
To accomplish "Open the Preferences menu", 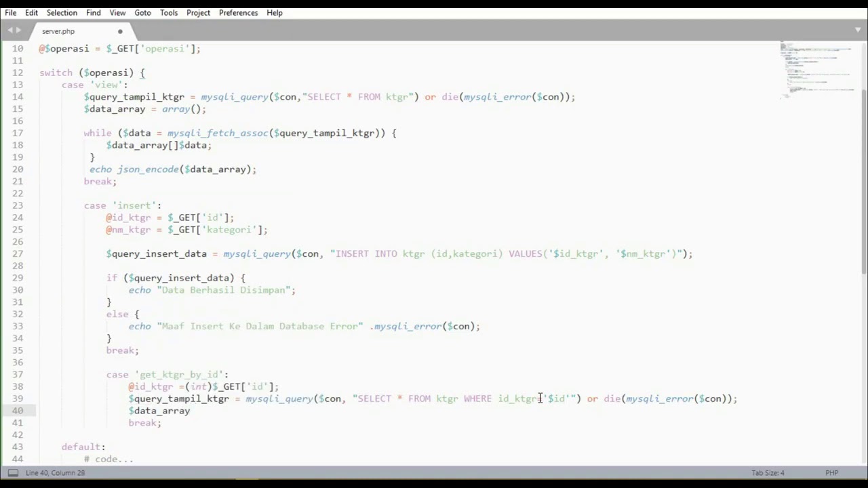I will [x=238, y=12].
